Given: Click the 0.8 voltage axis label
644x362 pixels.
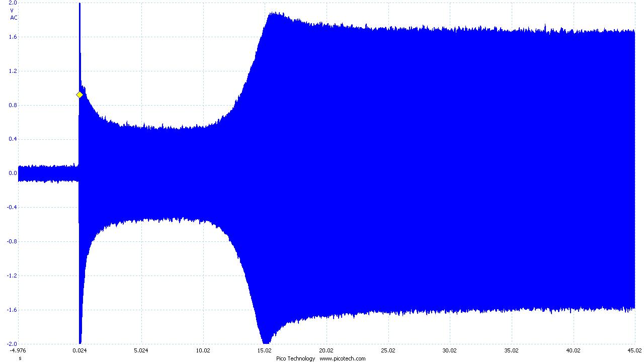Looking at the screenshot, I should 13,105.
